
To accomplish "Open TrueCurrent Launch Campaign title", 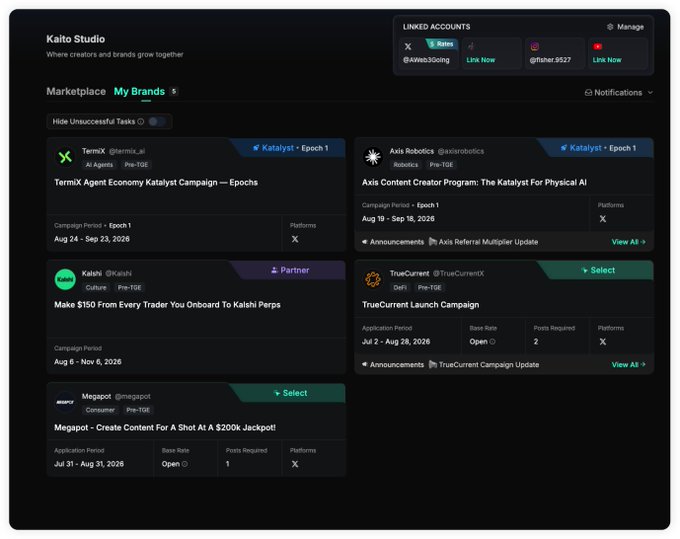I will (x=420, y=304).
